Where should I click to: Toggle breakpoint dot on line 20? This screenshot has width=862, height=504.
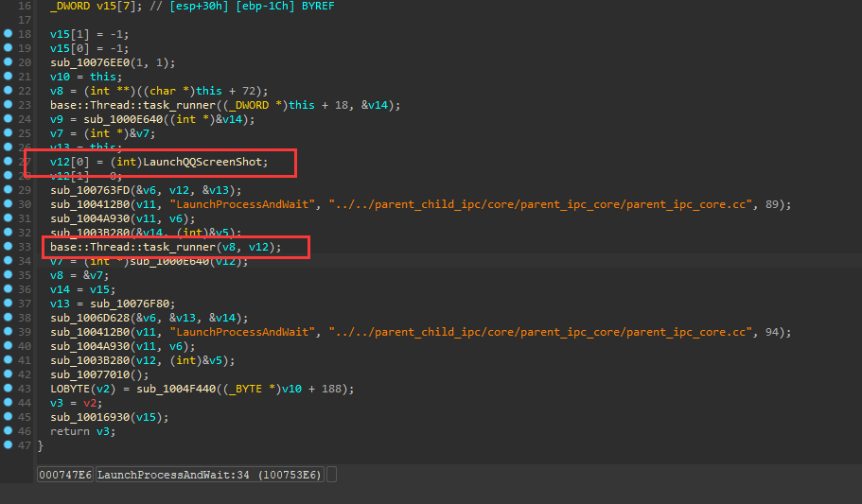(9, 62)
